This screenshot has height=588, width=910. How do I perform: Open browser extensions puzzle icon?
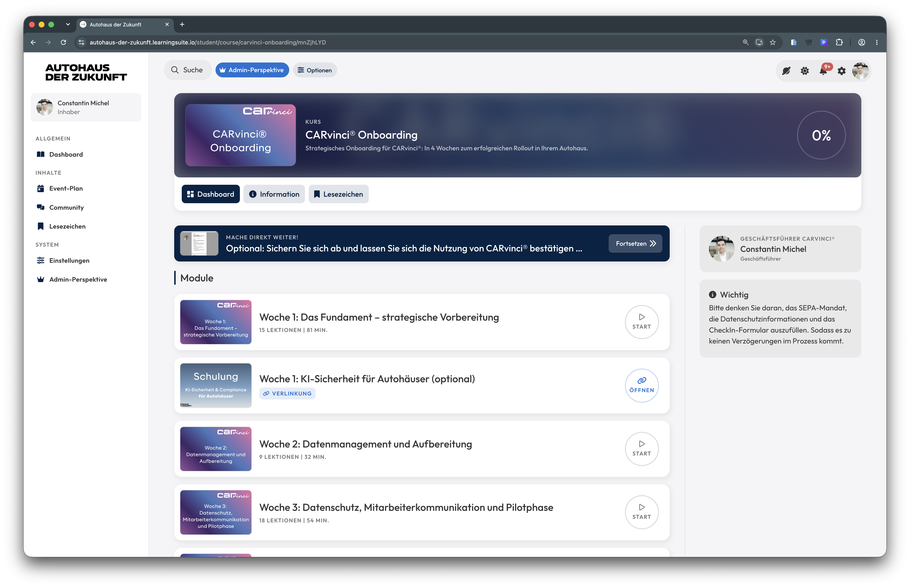839,42
